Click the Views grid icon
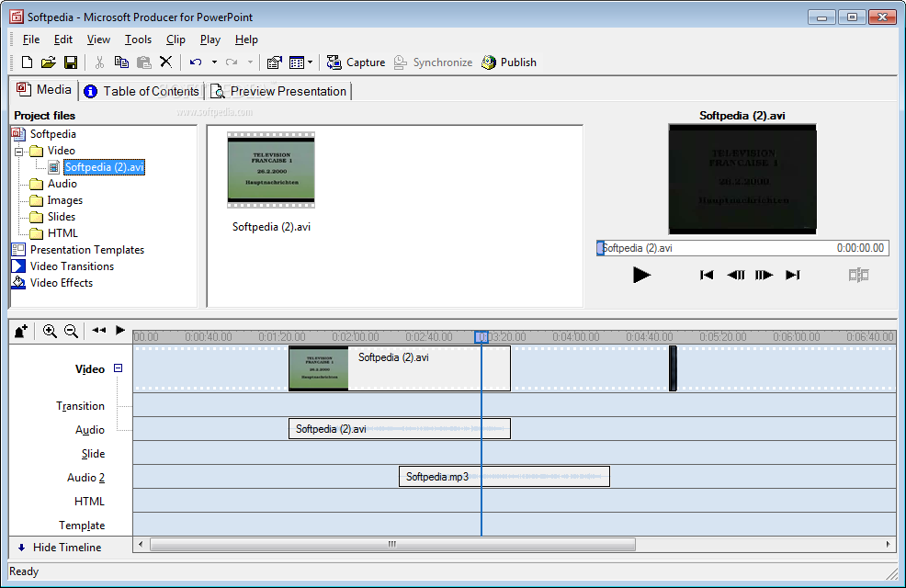906x588 pixels. click(297, 62)
